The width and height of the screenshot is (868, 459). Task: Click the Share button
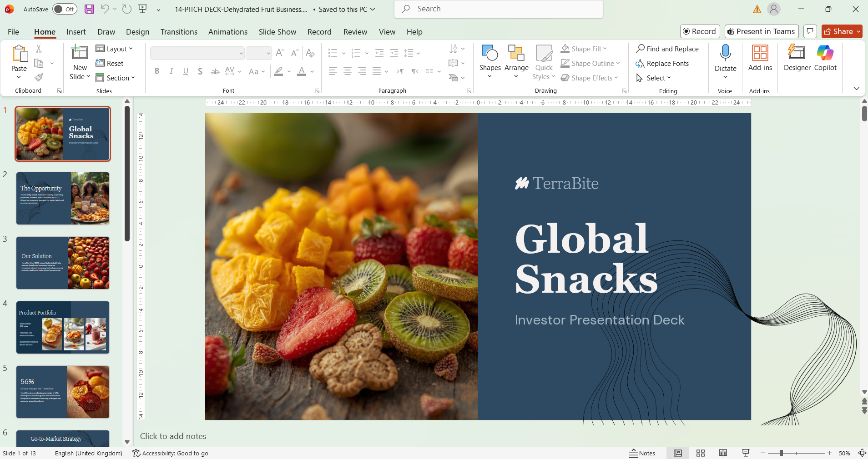842,31
